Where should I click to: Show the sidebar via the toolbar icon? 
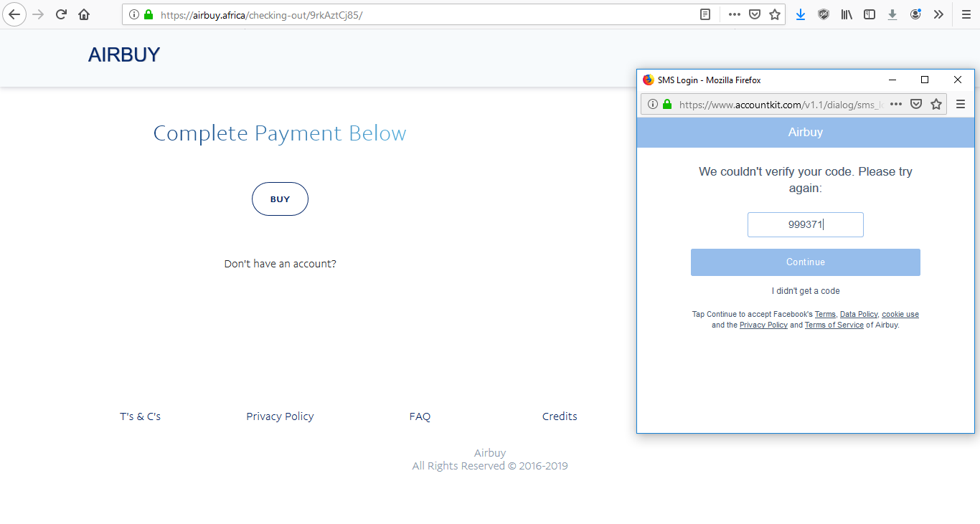pyautogui.click(x=870, y=14)
